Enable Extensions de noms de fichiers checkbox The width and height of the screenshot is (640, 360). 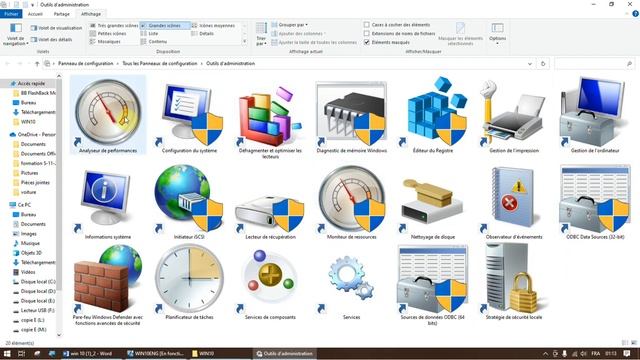point(367,33)
